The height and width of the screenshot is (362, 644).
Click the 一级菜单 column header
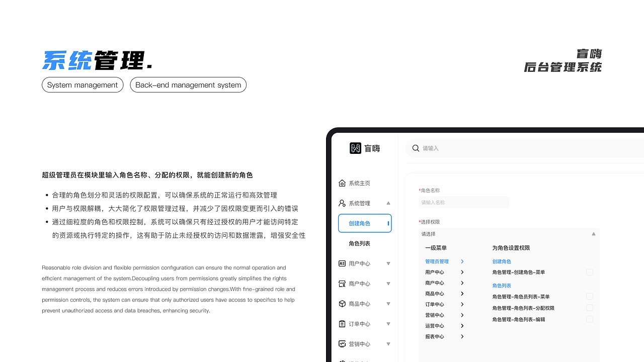(x=436, y=248)
